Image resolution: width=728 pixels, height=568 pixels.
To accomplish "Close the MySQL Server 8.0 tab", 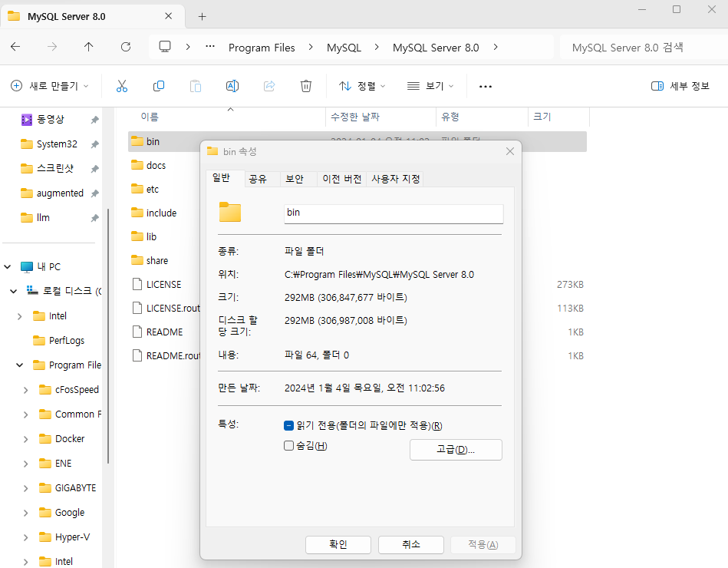I will click(169, 16).
